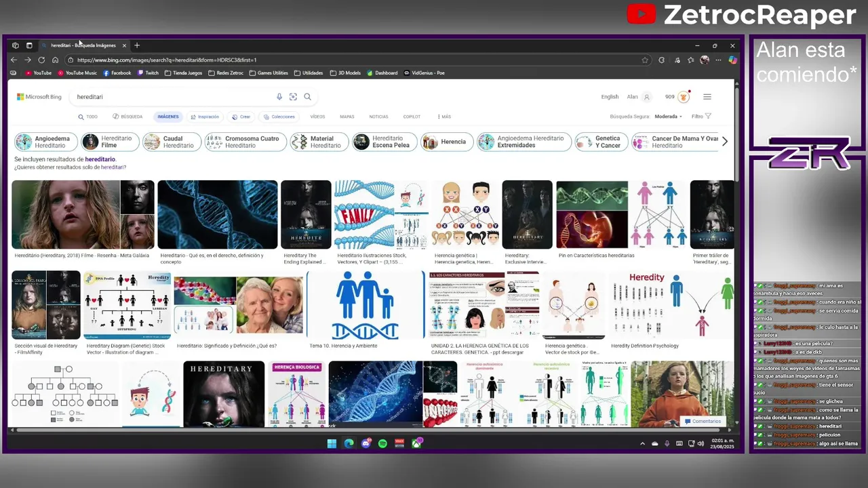868x488 pixels.
Task: Open the browser home page icon
Action: (55, 60)
